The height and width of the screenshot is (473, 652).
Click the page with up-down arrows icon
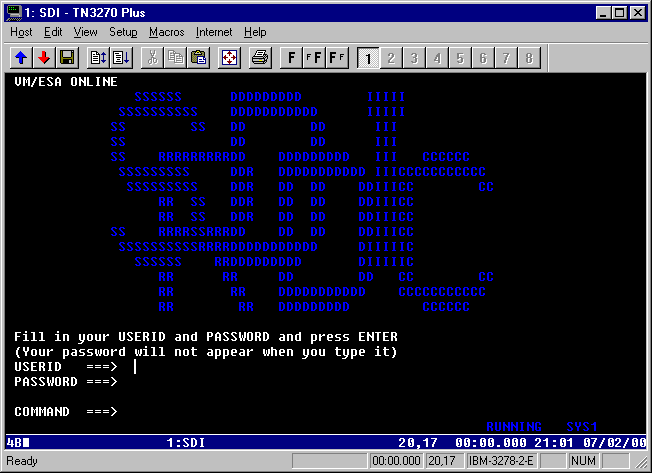click(98, 57)
